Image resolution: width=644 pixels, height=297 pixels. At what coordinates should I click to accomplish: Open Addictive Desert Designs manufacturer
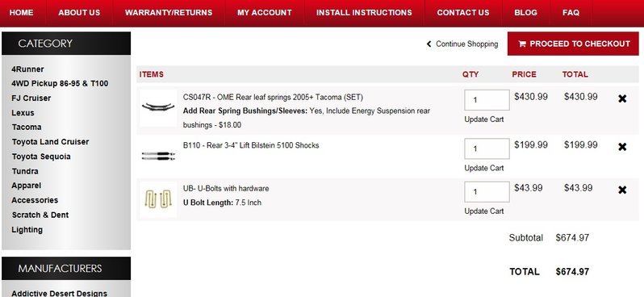(x=60, y=293)
